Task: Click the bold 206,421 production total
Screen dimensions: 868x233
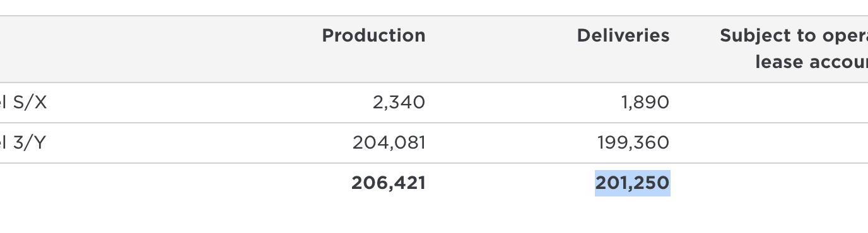Action: pyautogui.click(x=389, y=183)
